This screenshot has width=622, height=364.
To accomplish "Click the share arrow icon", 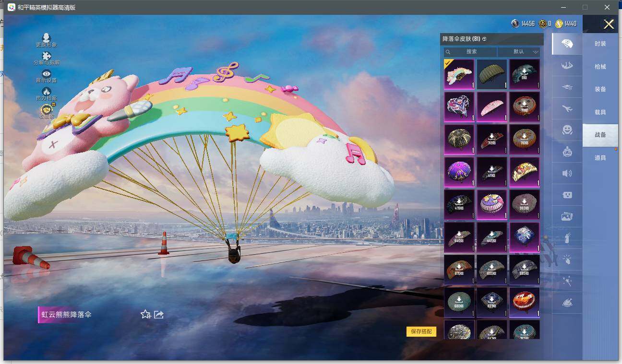I will [159, 315].
